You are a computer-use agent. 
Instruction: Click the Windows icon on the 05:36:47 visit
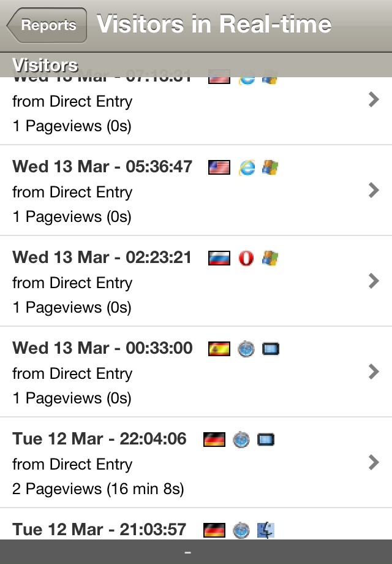270,167
